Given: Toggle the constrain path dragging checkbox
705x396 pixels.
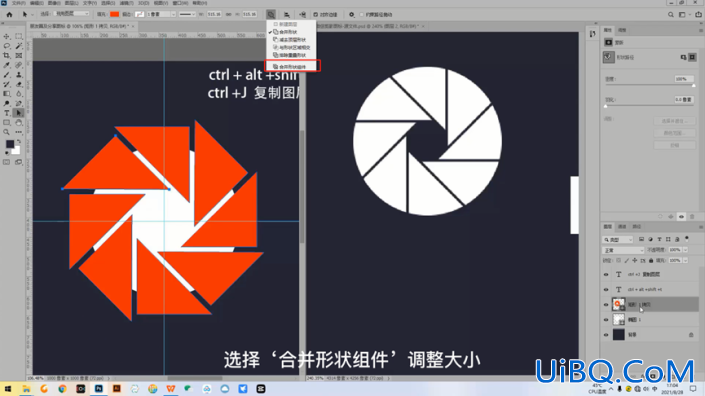Looking at the screenshot, I should 361,14.
